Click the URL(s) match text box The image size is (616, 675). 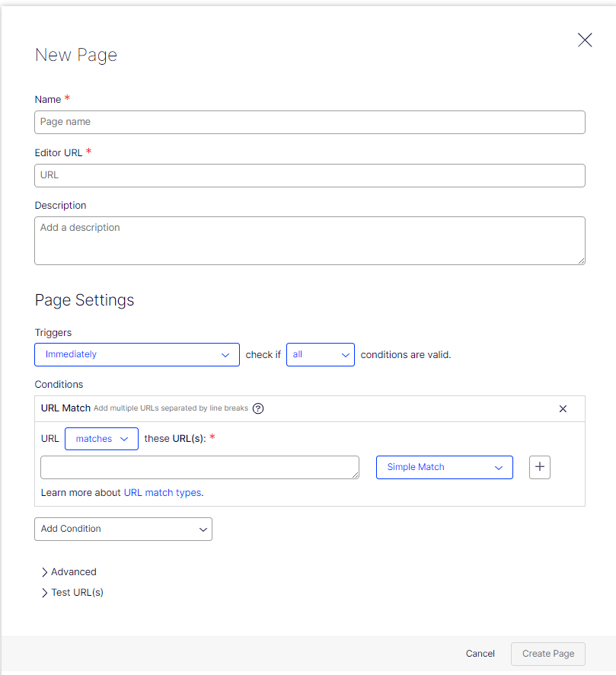(198, 467)
